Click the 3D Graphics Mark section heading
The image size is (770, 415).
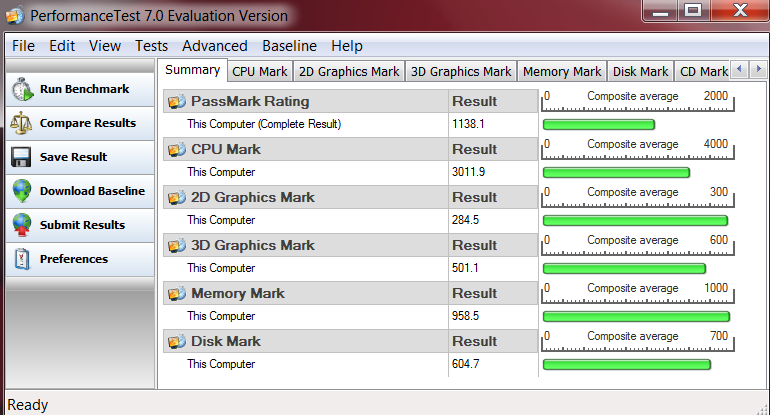(252, 245)
